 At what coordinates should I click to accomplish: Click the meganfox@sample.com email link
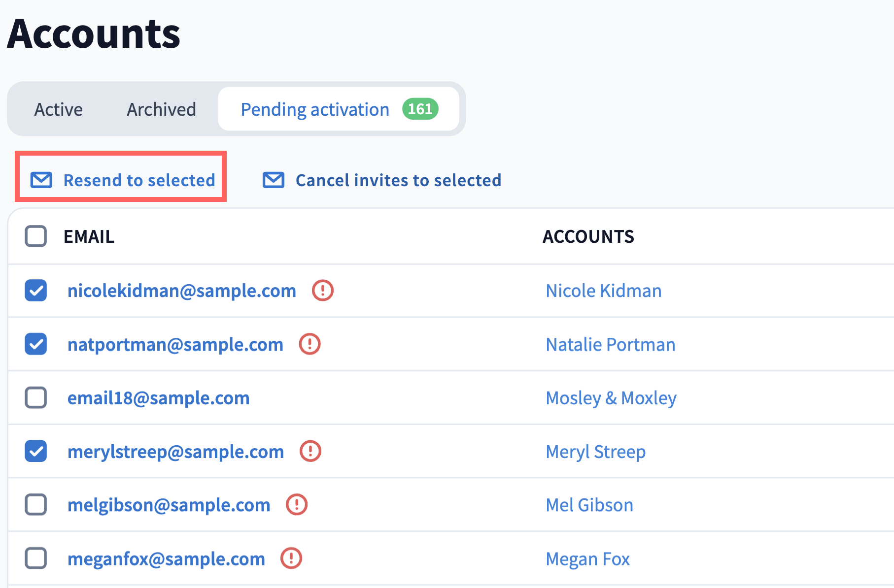[x=166, y=559]
